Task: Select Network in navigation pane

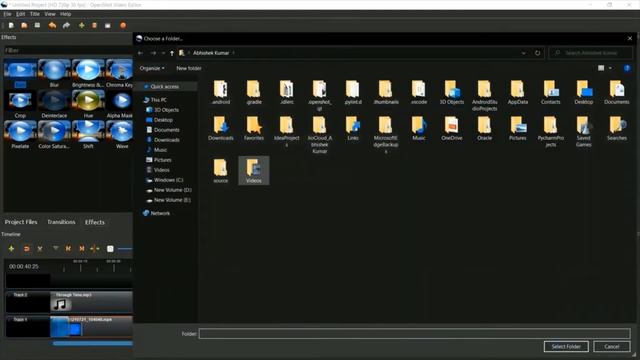Action: pos(160,213)
